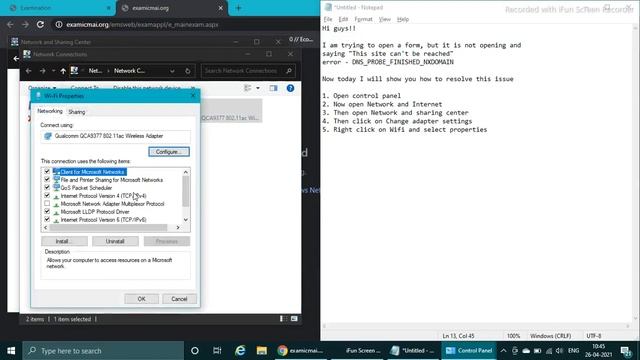Open Cortana circle icon on taskbar
This screenshot has width=640, height=360.
195,351
